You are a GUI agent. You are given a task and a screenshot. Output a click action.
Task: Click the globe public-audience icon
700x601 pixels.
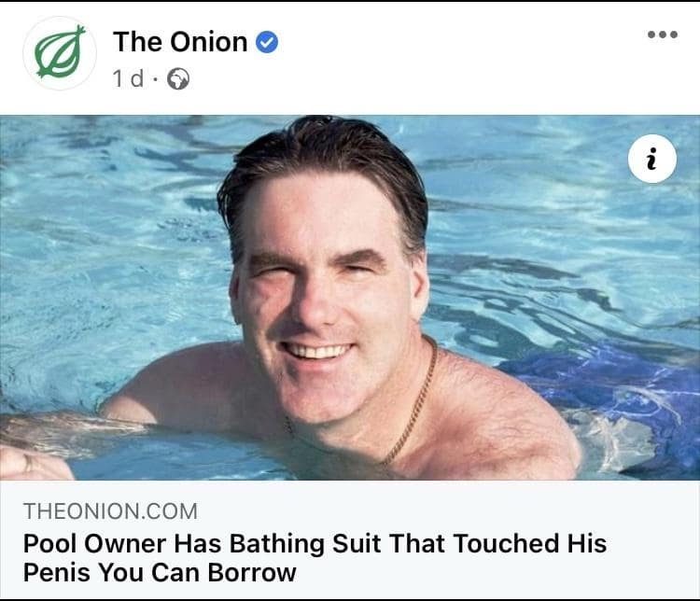177,80
